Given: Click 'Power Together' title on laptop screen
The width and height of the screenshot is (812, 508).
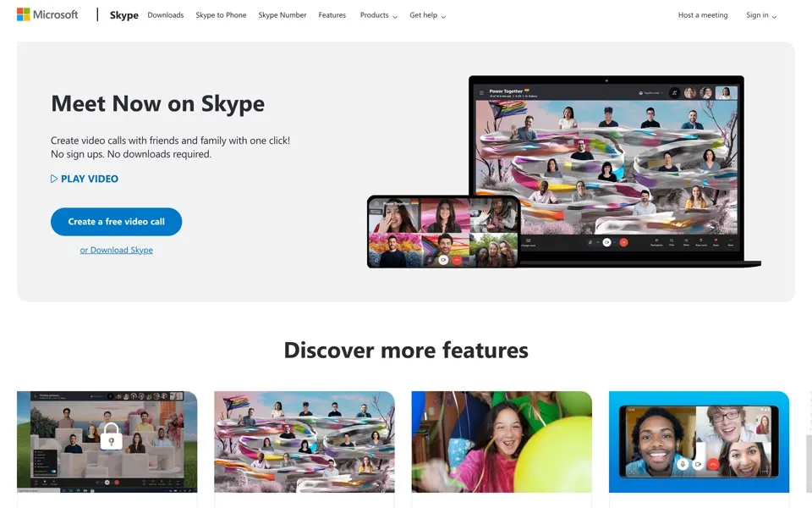Looking at the screenshot, I should [x=506, y=91].
